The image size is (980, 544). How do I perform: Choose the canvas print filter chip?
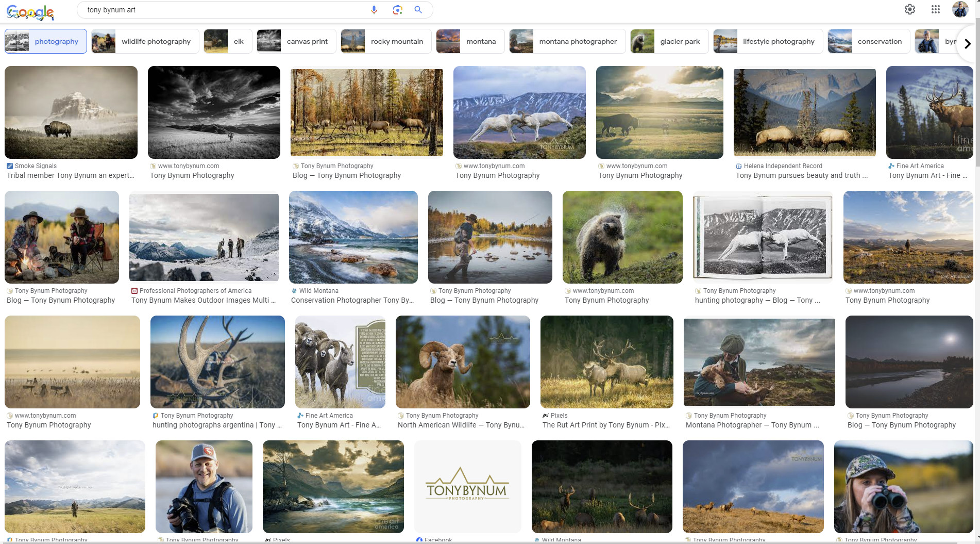(x=296, y=41)
